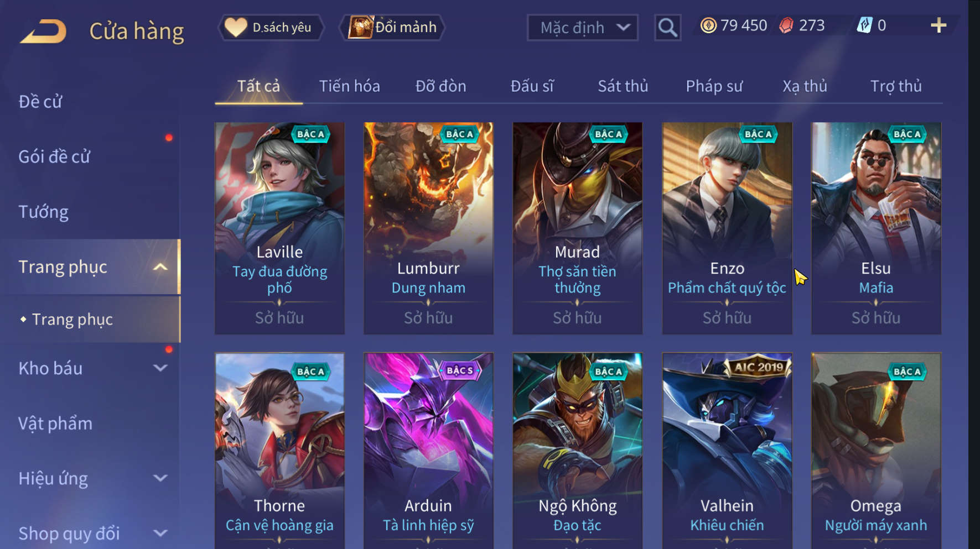Image resolution: width=980 pixels, height=549 pixels.
Task: Select the Laville Tay đua đường phố skin card
Action: click(279, 228)
